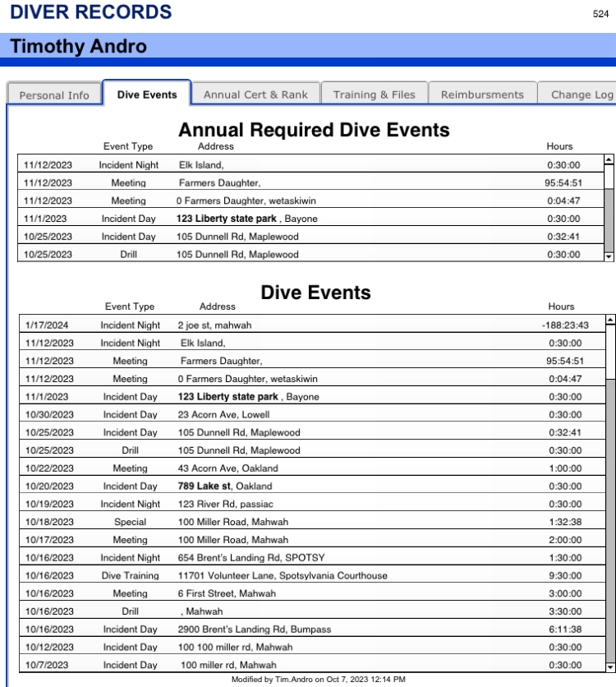Select '23 Acorn Ave, Lowell' address
This screenshot has height=687, width=616.
coord(223,414)
